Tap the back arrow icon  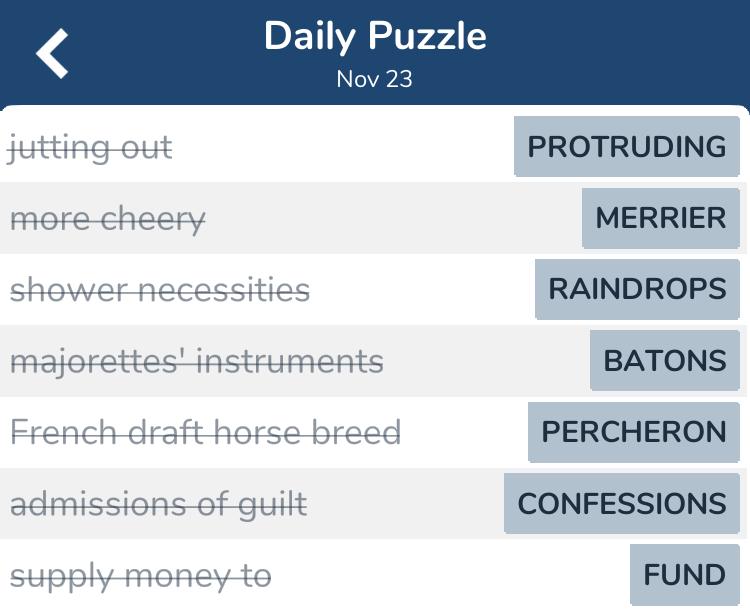pyautogui.click(x=52, y=53)
